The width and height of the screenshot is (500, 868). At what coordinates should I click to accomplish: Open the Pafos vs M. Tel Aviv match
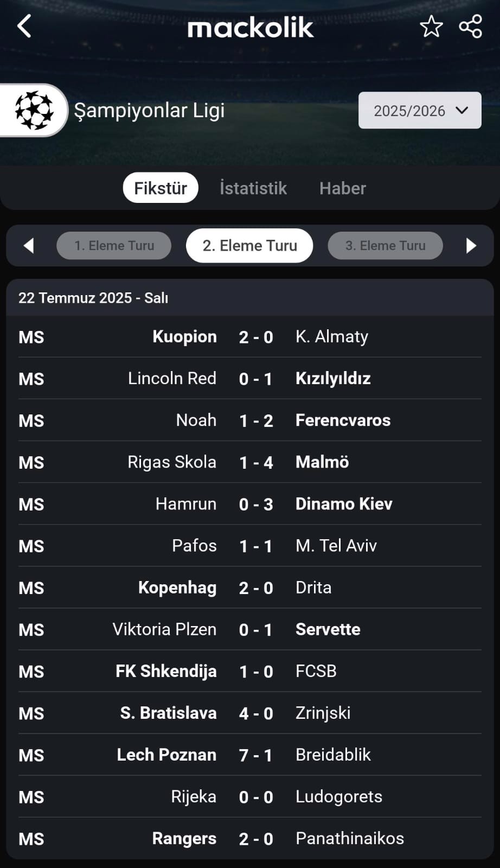[x=250, y=546]
